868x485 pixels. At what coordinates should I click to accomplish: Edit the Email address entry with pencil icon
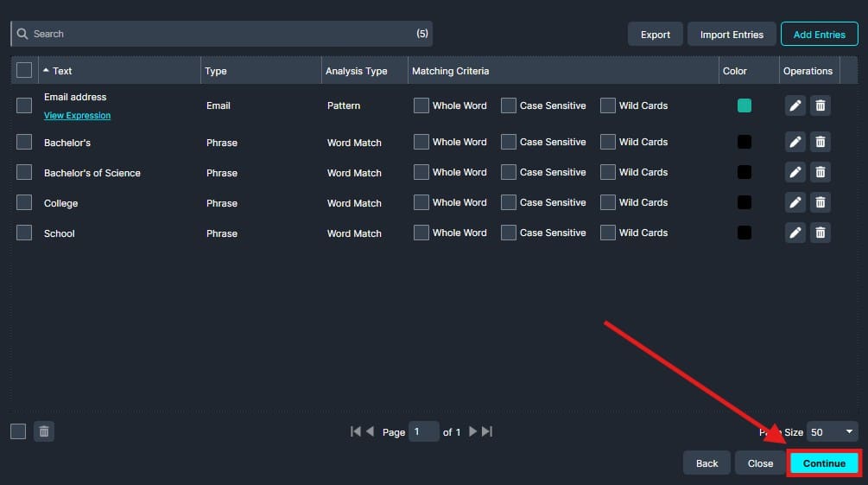795,105
